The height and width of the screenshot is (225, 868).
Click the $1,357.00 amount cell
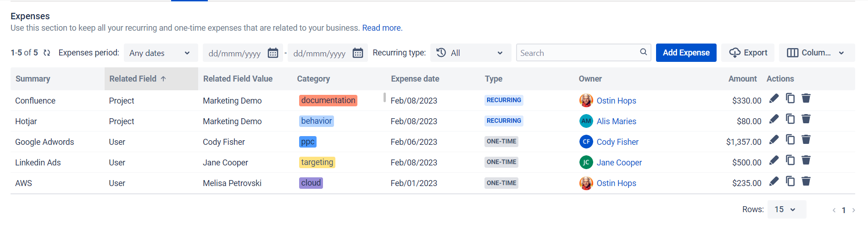click(744, 142)
